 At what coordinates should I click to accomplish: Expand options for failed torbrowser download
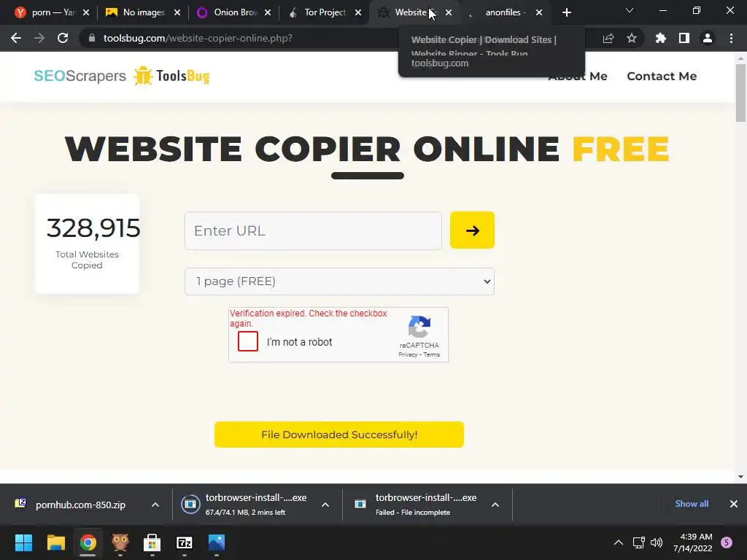point(495,505)
